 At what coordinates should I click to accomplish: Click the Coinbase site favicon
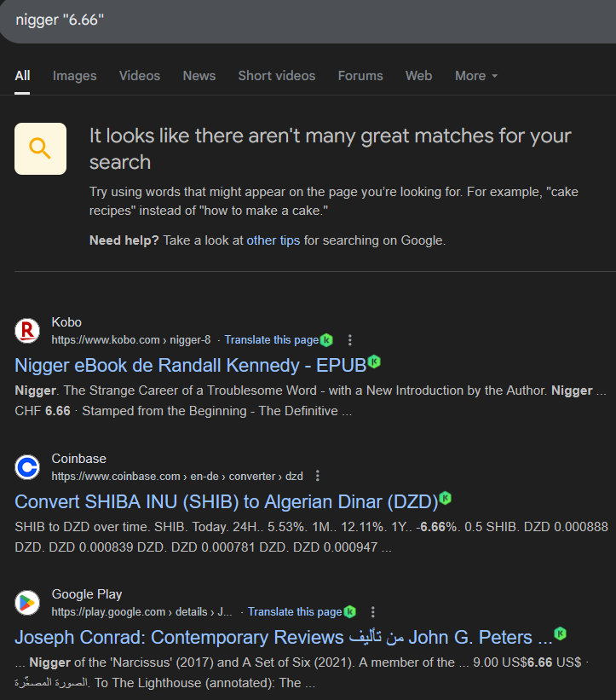coord(27,467)
